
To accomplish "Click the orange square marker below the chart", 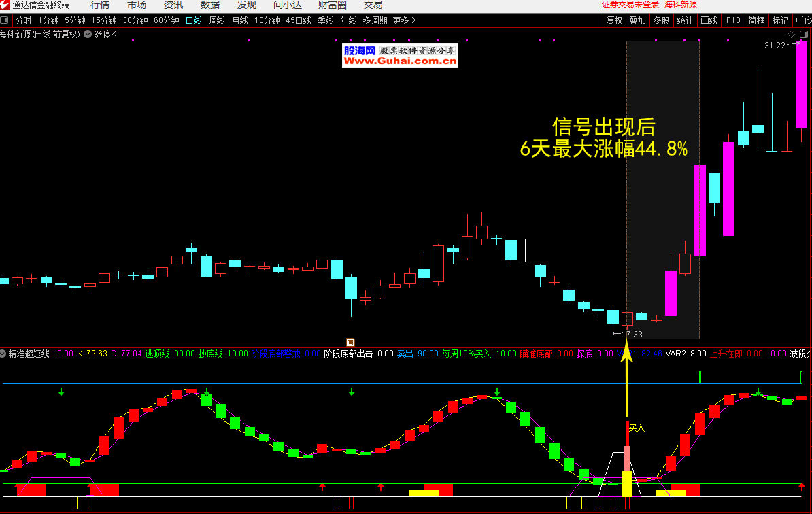I will pos(350,342).
